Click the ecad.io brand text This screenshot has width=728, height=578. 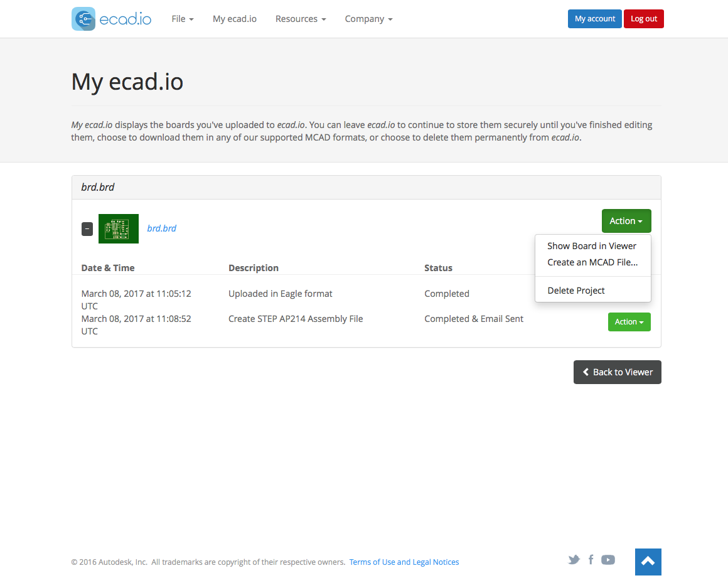pyautogui.click(x=126, y=19)
